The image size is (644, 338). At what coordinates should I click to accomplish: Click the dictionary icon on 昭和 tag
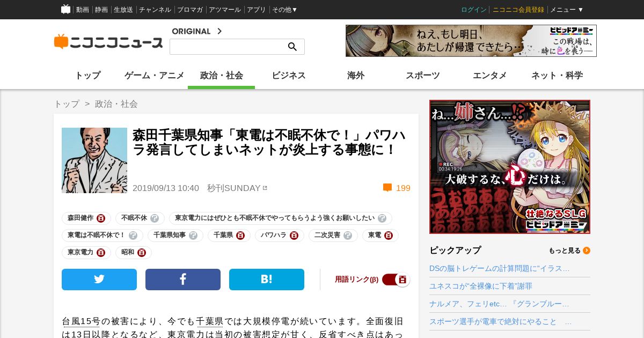(142, 253)
